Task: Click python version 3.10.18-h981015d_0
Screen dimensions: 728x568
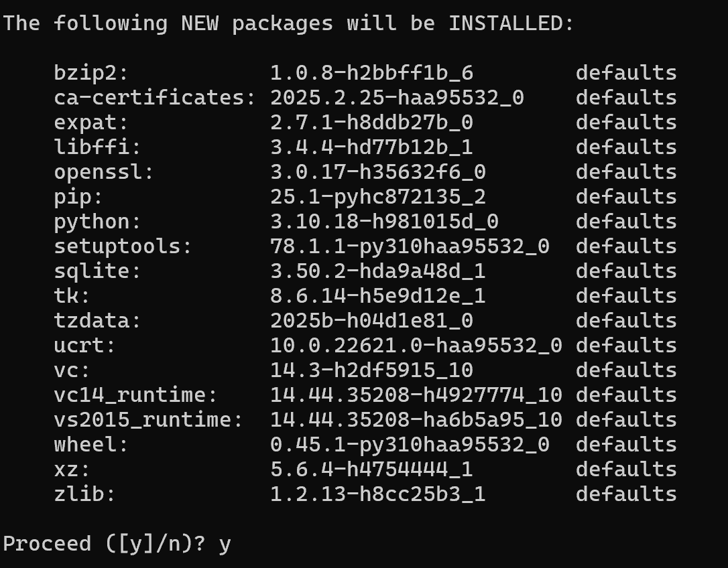Action: pos(384,222)
